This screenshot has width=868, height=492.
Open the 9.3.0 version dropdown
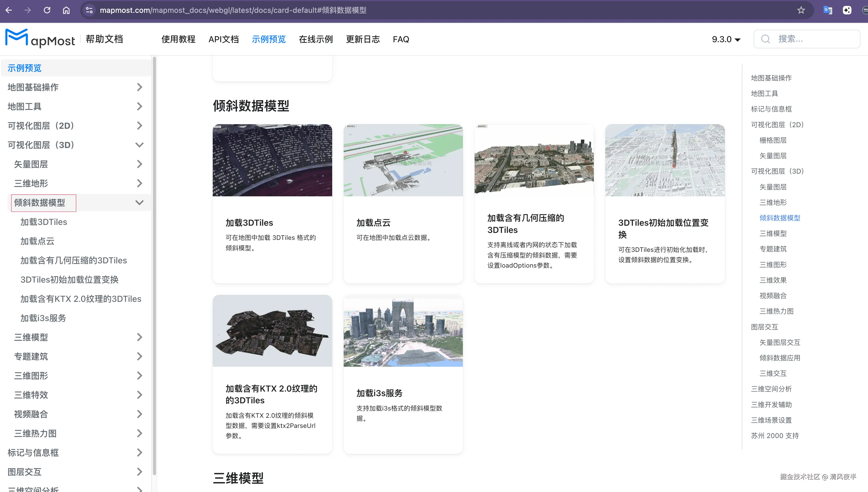726,39
